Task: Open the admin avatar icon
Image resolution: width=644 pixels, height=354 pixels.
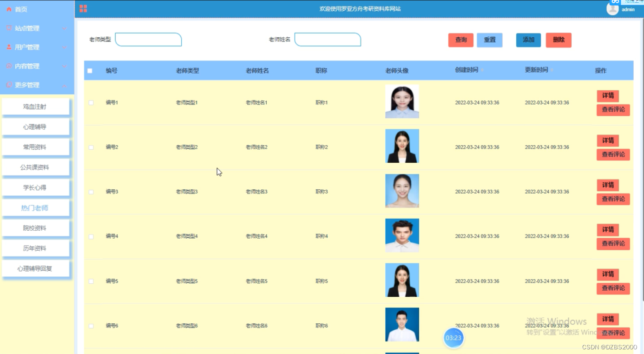Action: [613, 9]
